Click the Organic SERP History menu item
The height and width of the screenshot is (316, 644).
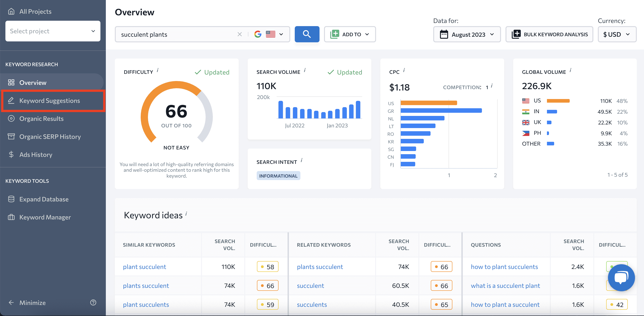click(50, 136)
